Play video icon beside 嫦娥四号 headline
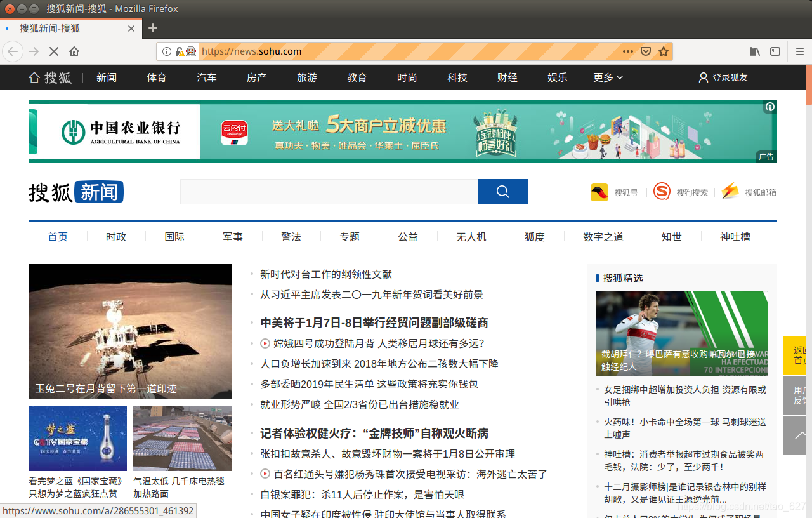Viewport: 812px width, 518px height. pos(265,343)
